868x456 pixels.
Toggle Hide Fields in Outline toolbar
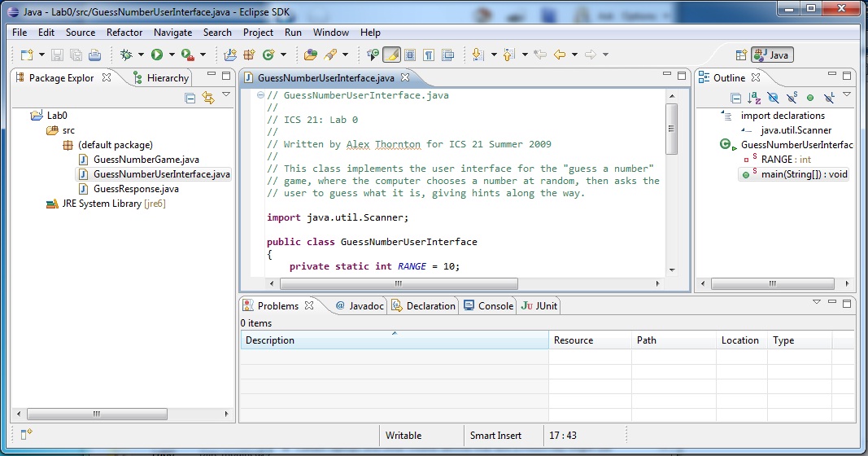point(773,98)
